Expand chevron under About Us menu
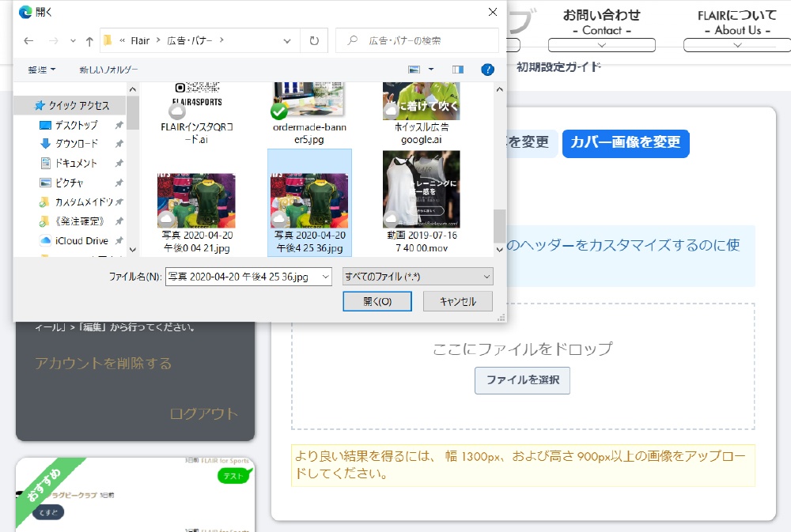The height and width of the screenshot is (532, 791). click(x=737, y=45)
